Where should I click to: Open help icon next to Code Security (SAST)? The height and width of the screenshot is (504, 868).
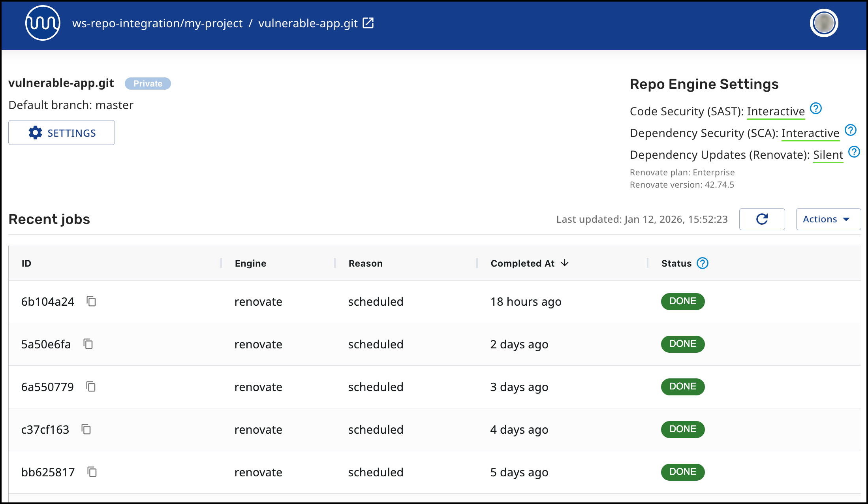[x=815, y=108]
